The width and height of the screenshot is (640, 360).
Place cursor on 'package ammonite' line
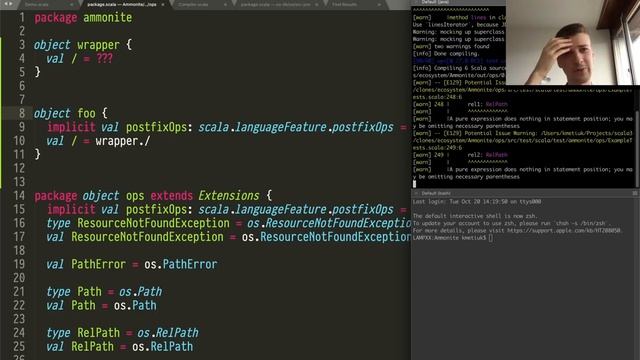pyautogui.click(x=83, y=18)
